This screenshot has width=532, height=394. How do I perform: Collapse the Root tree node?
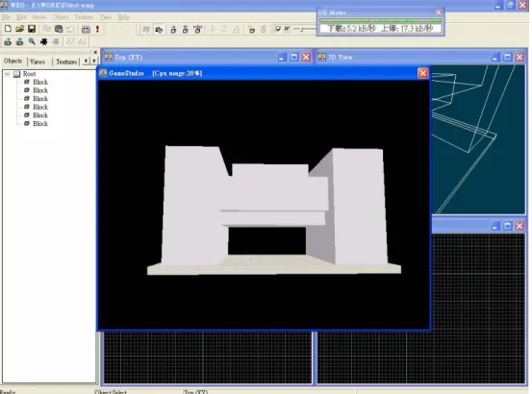tap(7, 74)
